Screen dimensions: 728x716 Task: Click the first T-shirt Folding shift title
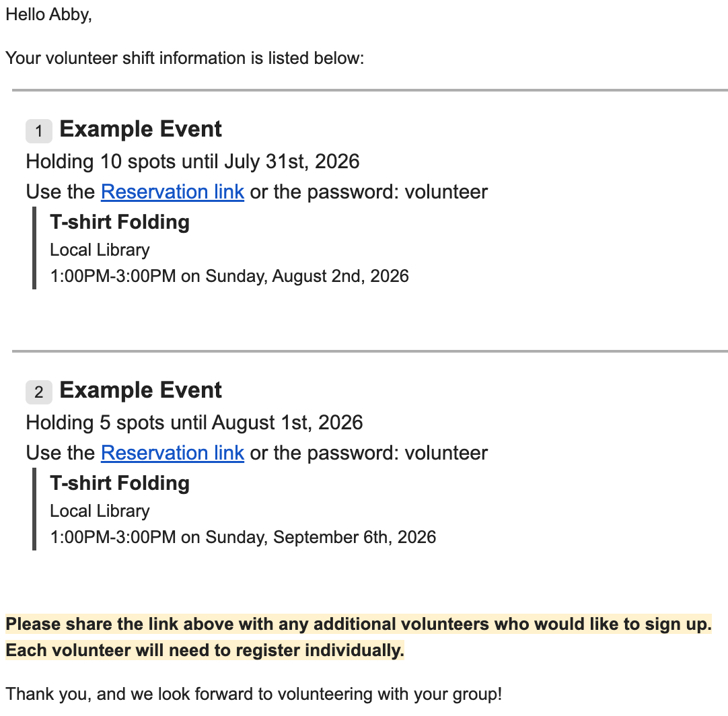tap(120, 222)
